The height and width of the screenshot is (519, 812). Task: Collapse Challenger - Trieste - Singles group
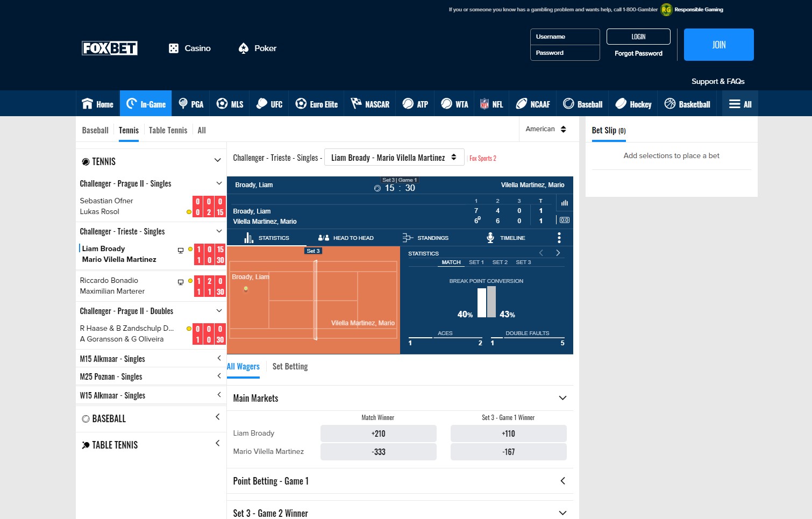[219, 231]
